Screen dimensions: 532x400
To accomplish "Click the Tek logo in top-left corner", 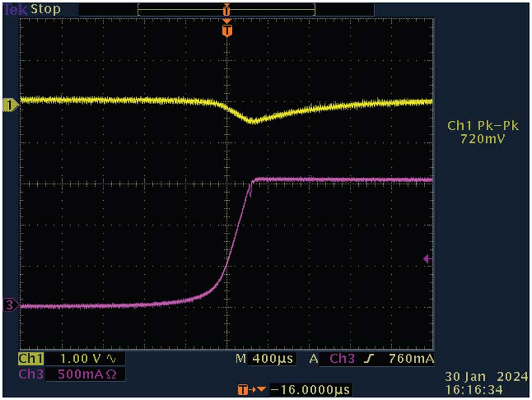I will [x=14, y=9].
